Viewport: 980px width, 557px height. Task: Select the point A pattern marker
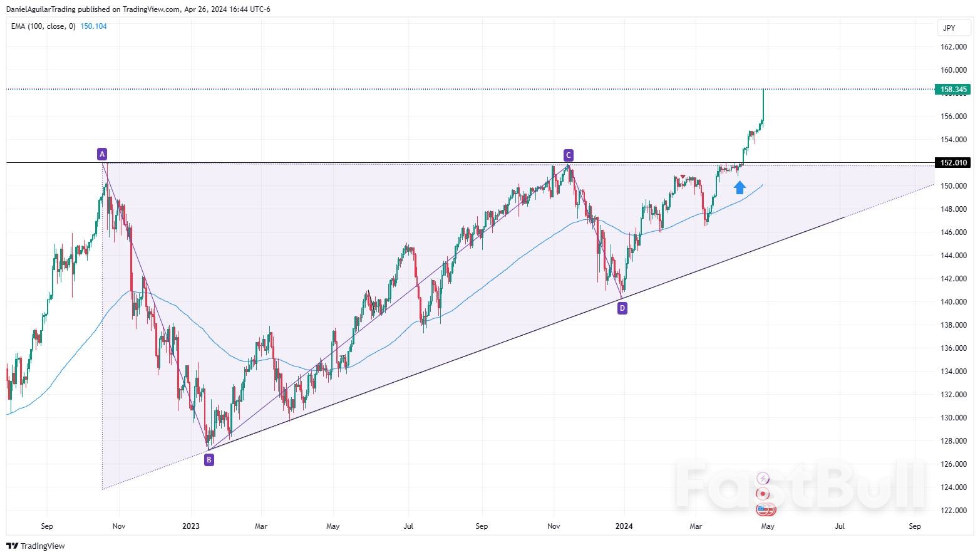pos(101,153)
